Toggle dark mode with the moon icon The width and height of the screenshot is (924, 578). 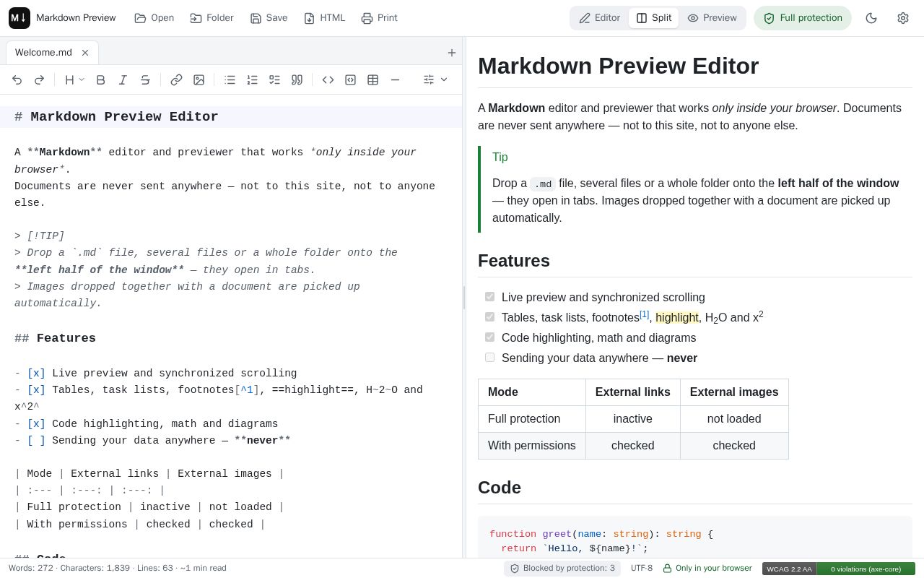tap(871, 18)
